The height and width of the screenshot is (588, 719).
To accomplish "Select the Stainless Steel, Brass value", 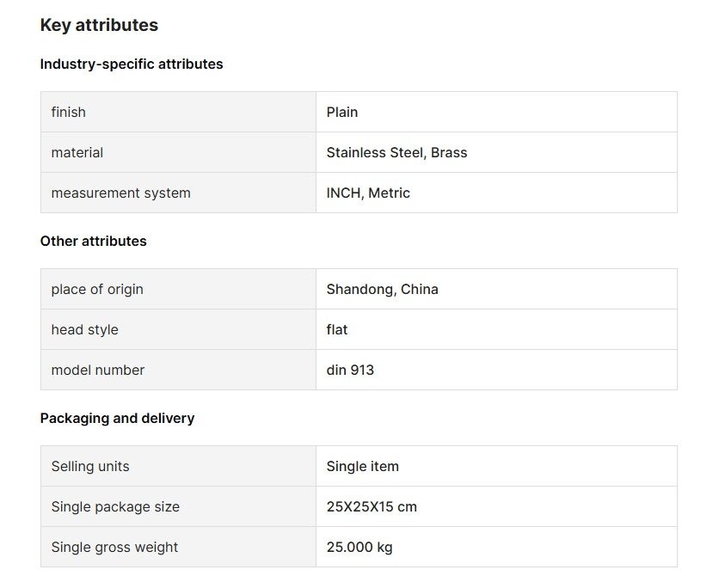I will pyautogui.click(x=396, y=153).
